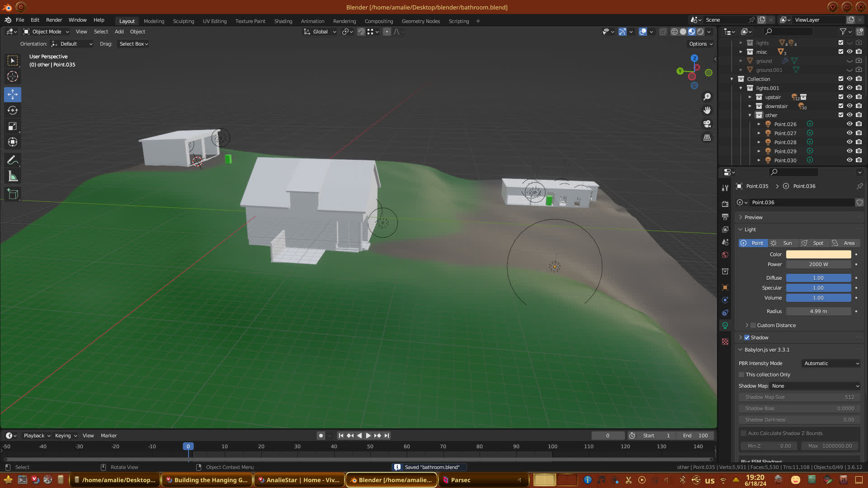This screenshot has height=488, width=868.
Task: Activate the Annotate pencil tool
Action: (13, 160)
